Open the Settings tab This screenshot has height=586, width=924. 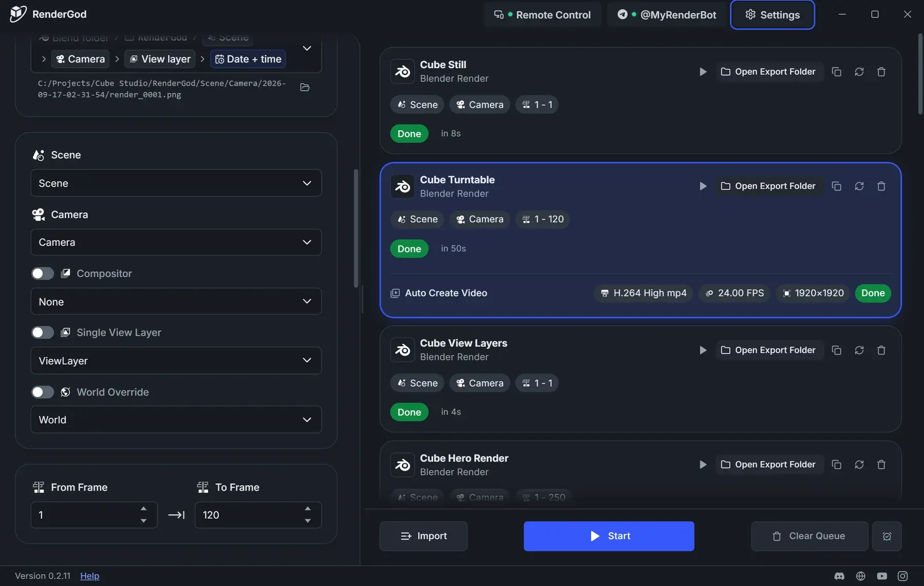772,15
